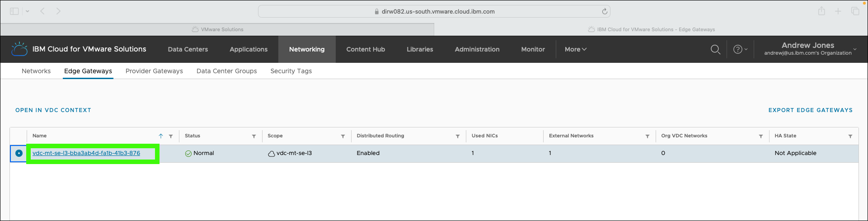The image size is (868, 221).
Task: Switch to Edge Gateways browser tab
Action: (651, 29)
